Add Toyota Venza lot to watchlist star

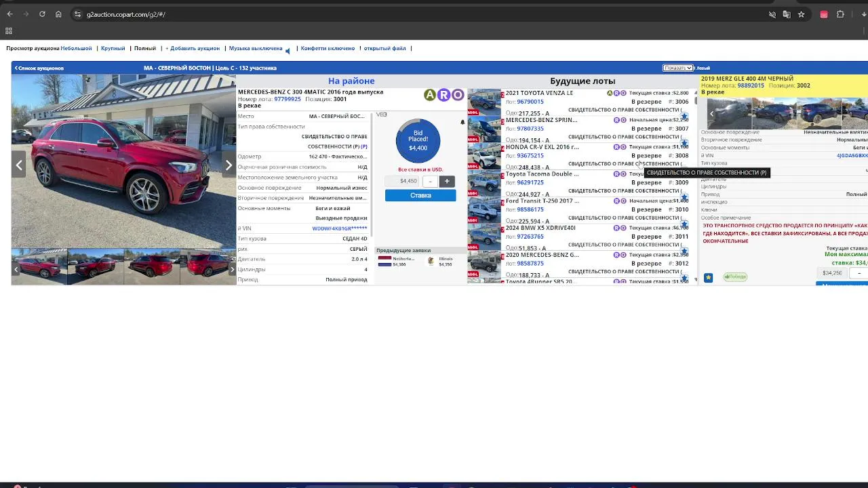click(x=684, y=117)
